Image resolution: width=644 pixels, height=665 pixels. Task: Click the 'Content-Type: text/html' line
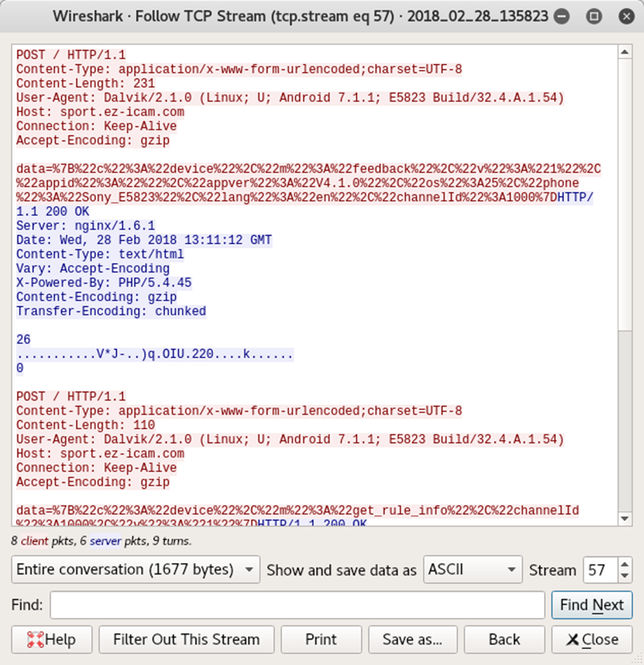pos(100,255)
